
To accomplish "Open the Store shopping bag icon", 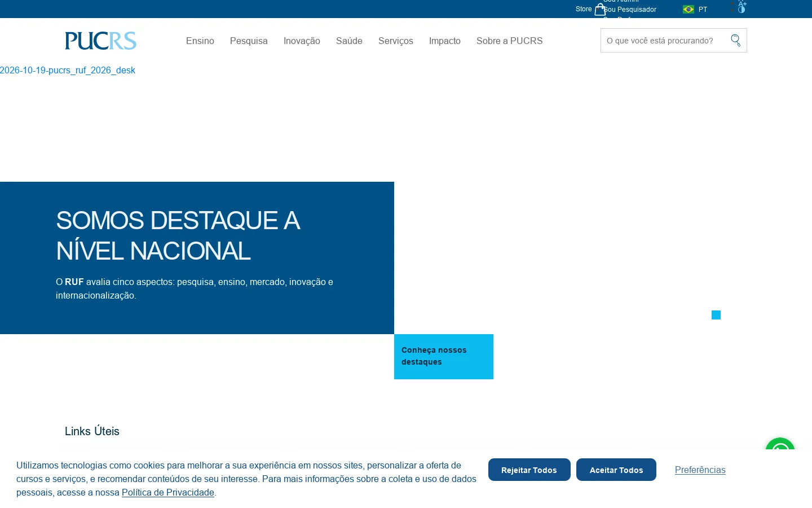I will pyautogui.click(x=600, y=10).
